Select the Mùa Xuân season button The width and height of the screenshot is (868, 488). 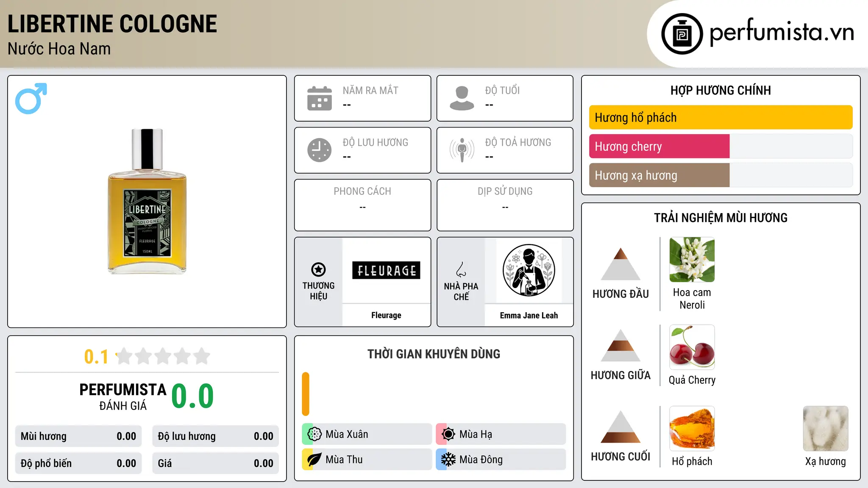coord(367,434)
